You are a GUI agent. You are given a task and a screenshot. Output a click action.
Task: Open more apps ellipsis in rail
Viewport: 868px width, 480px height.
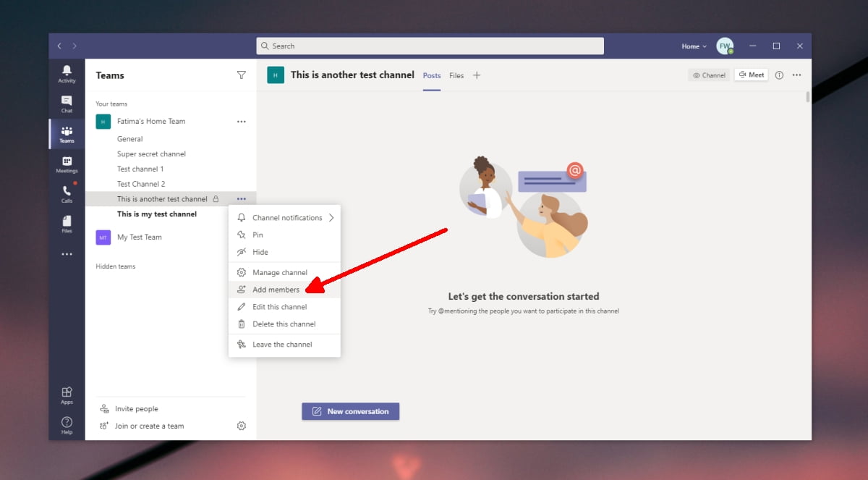pos(67,254)
